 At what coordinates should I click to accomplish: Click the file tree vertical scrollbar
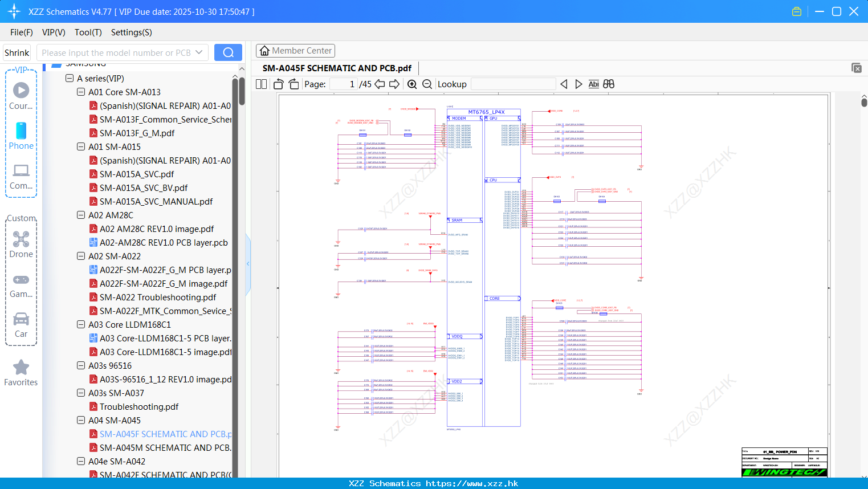242,91
